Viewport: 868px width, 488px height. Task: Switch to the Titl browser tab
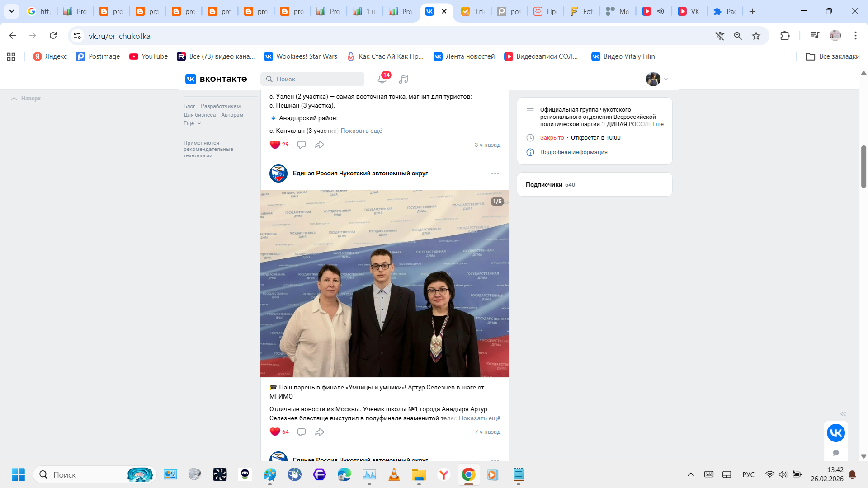coord(473,11)
